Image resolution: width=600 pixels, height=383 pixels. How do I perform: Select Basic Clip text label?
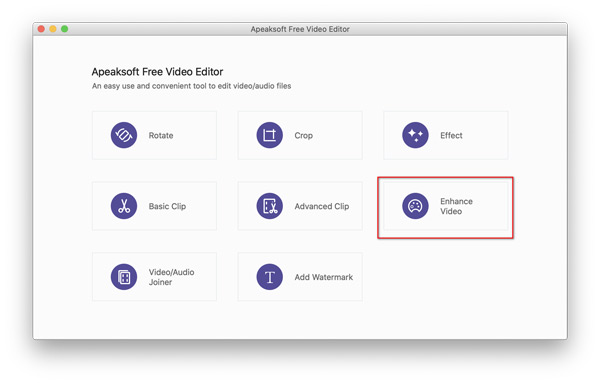click(167, 206)
